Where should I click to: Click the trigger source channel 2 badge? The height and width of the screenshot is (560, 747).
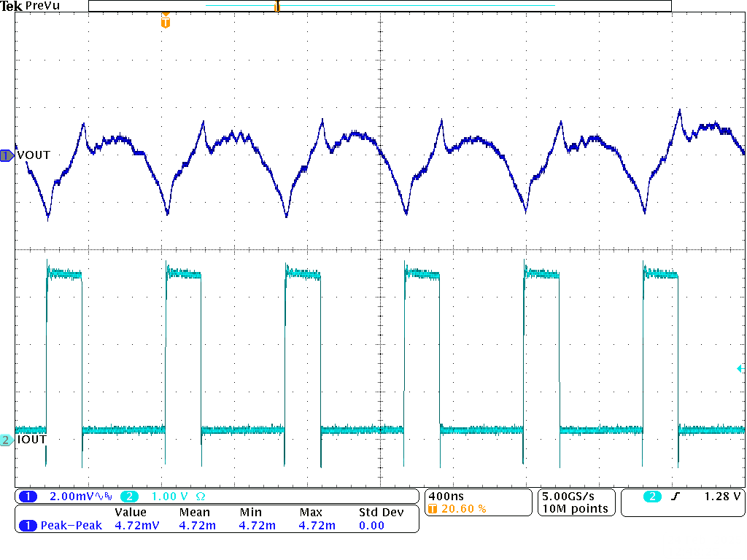coord(652,497)
